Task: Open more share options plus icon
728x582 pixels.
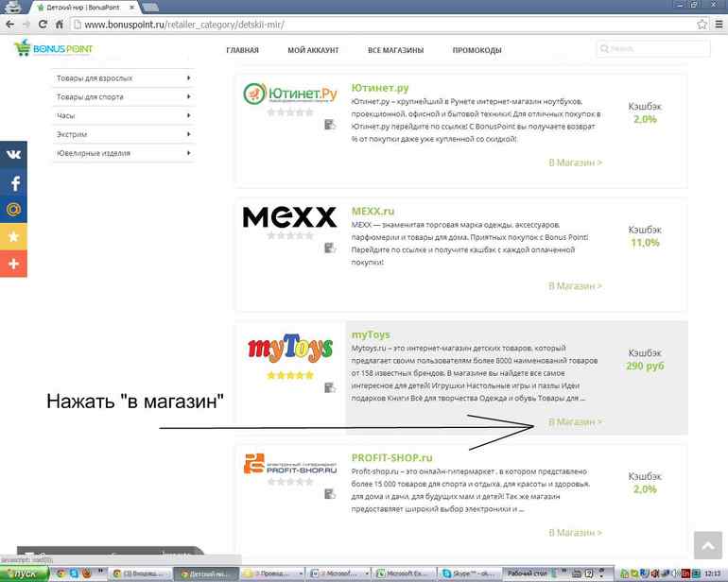Action: tap(13, 265)
